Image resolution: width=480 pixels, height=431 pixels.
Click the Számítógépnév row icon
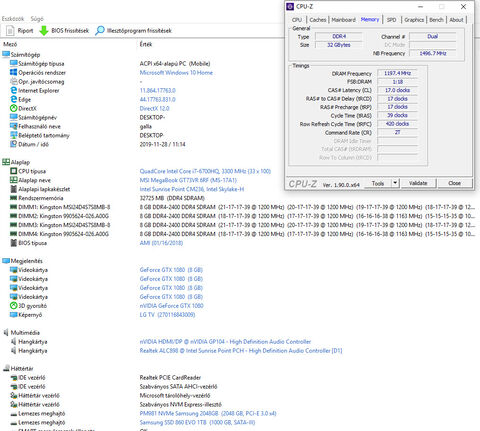14,117
